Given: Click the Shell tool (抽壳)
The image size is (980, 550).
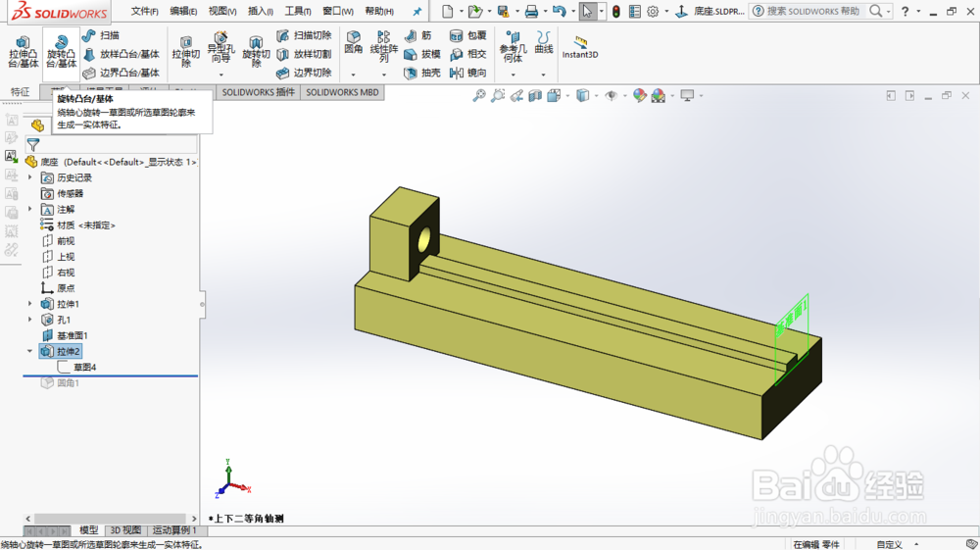Looking at the screenshot, I should pyautogui.click(x=422, y=74).
